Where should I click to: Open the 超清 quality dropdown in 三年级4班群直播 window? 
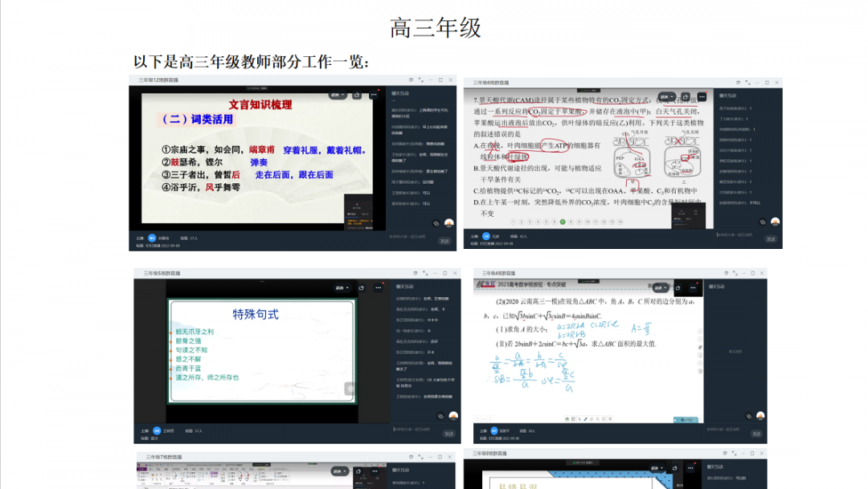click(x=661, y=287)
